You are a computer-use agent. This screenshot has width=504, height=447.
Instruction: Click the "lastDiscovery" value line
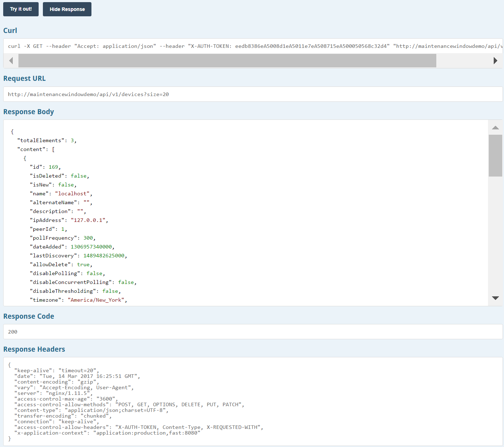tap(78, 256)
